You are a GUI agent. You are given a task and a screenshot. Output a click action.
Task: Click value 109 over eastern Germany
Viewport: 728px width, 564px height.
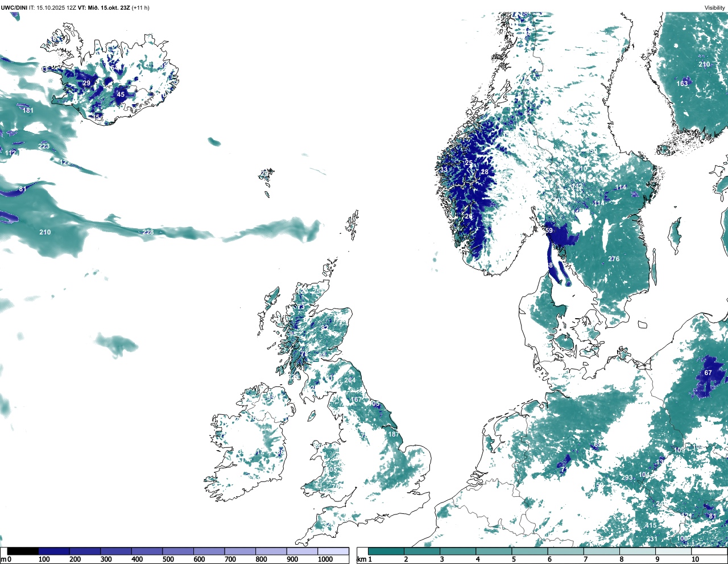pos(680,450)
